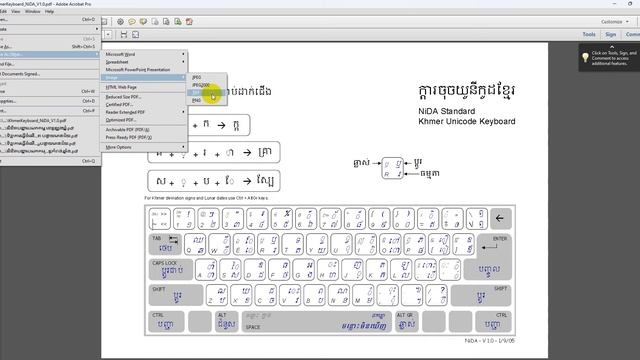Select the highlighted Image submenu entry
Screen dimensions: 640x360
point(144,78)
